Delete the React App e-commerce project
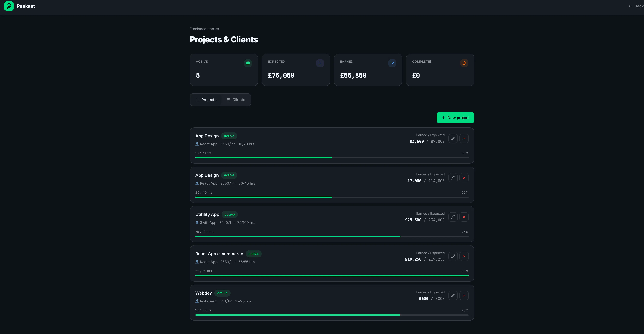This screenshot has height=334, width=644. (464, 256)
